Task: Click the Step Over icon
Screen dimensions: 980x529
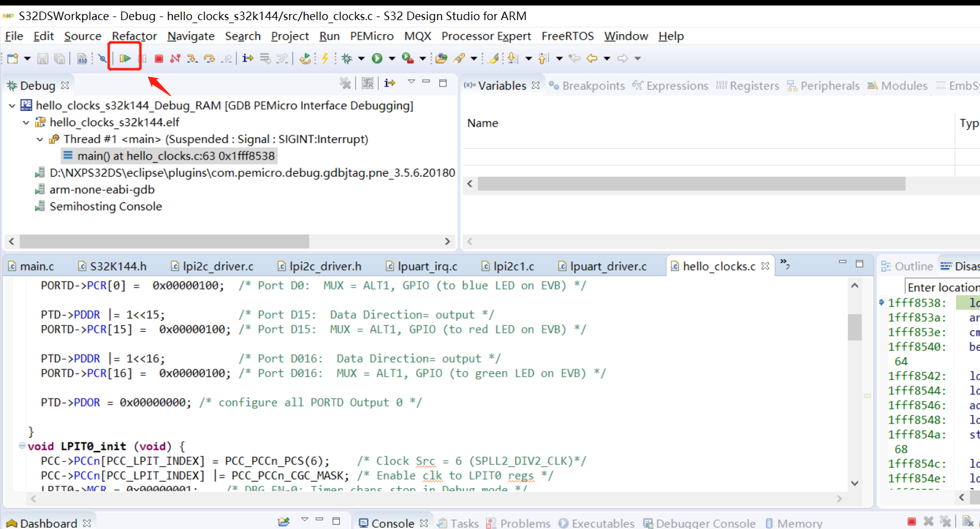Action: click(x=210, y=59)
